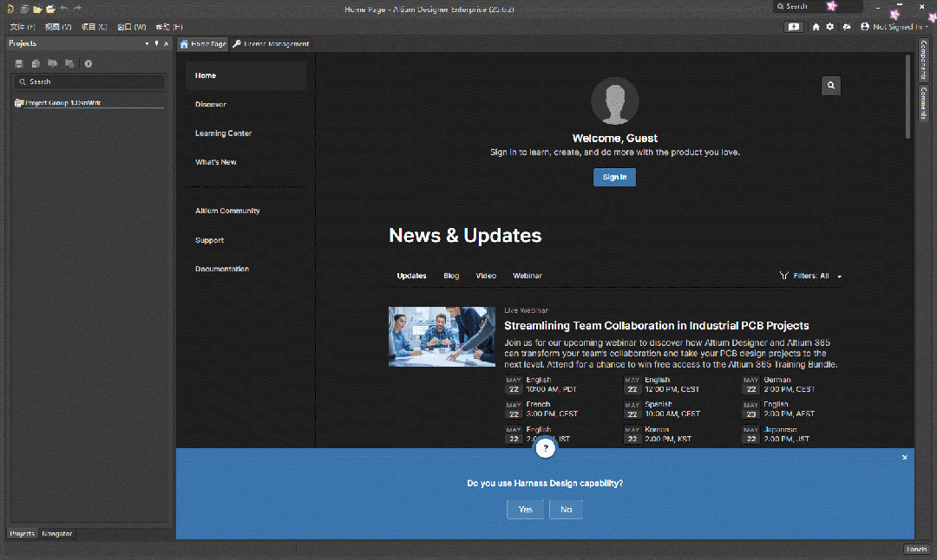Open the 窗口 (W) menu
937x560 pixels.
pyautogui.click(x=132, y=27)
